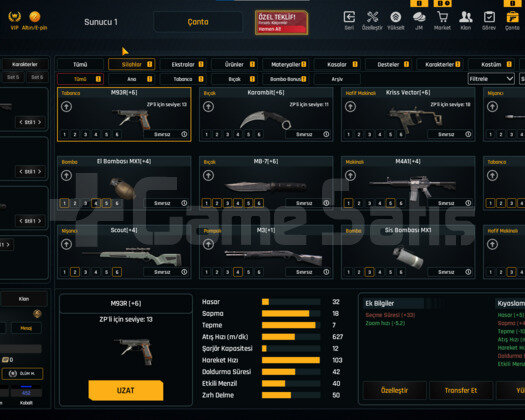Screen dimensions: 525x420
Task: Click the UZAT button
Action: 126,390
